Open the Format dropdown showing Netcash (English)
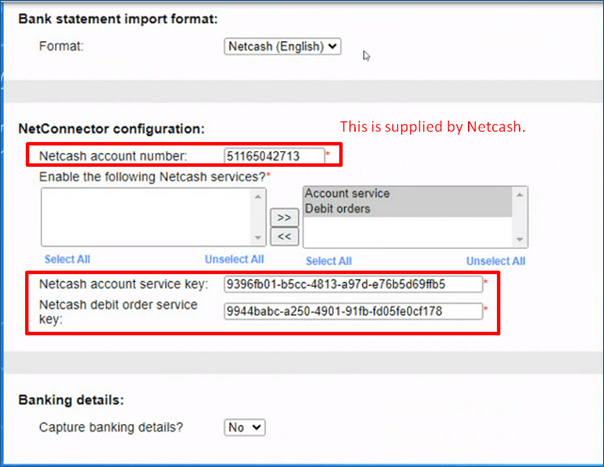The width and height of the screenshot is (604, 467). [x=283, y=46]
